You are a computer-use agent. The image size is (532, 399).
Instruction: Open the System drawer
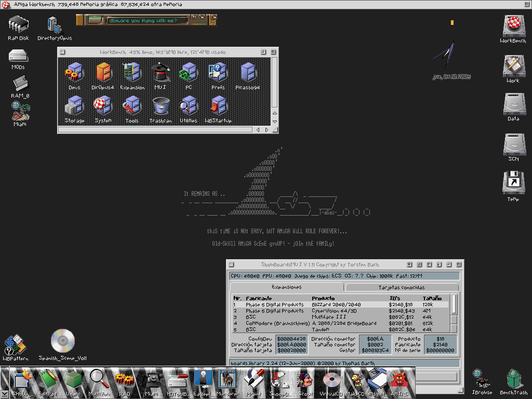(x=103, y=109)
